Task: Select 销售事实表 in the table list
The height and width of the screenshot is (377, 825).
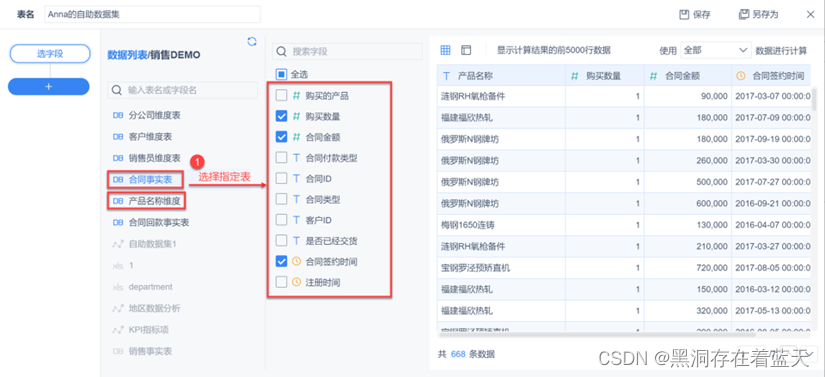Action: 150,351
